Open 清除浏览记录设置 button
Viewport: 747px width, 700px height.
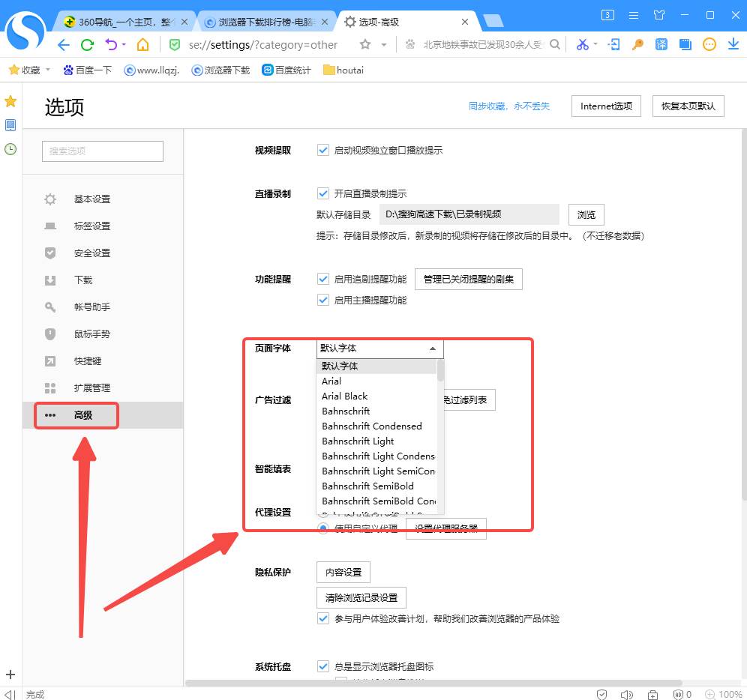tap(361, 597)
